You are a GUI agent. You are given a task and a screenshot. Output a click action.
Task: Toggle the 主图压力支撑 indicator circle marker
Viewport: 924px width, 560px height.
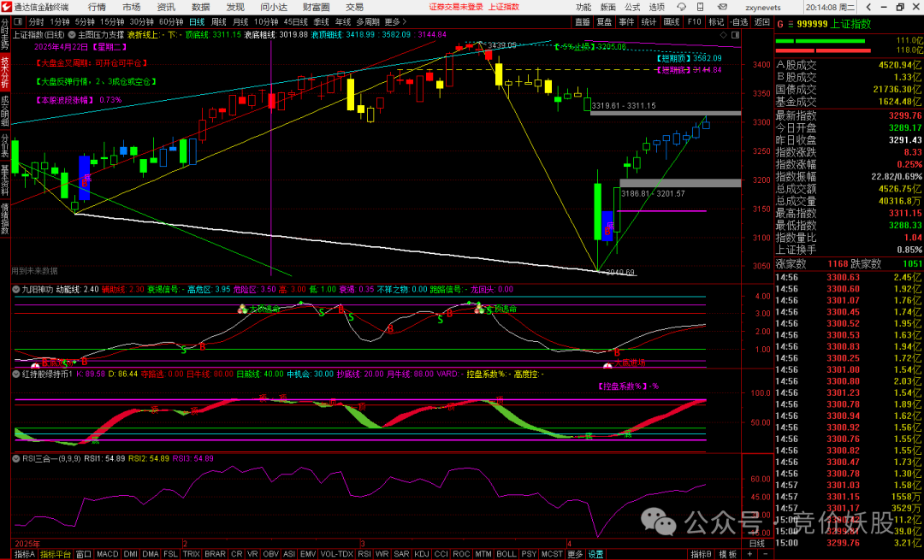pos(72,34)
